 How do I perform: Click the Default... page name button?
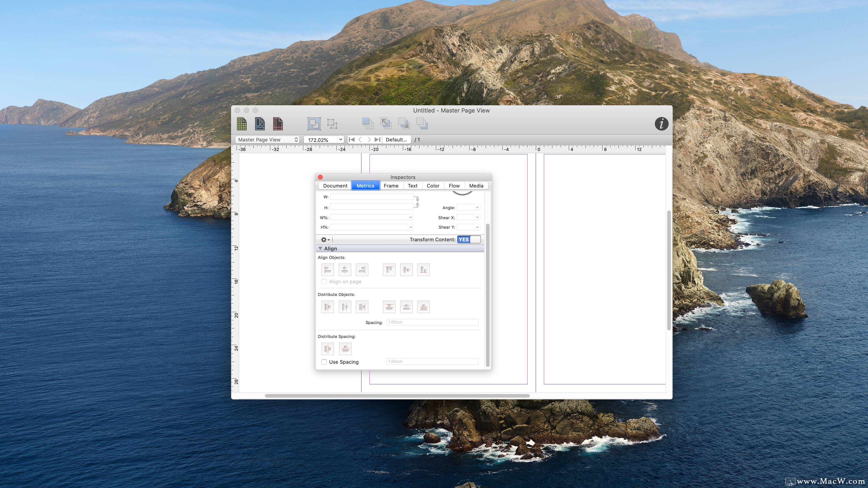click(396, 139)
